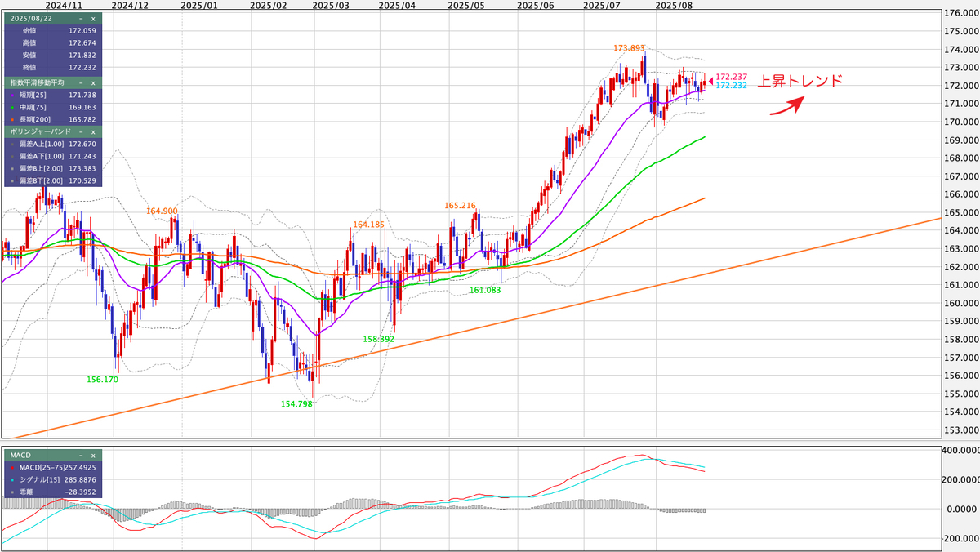Close the MACD indicator panel
The height and width of the screenshot is (552, 980).
[94, 456]
